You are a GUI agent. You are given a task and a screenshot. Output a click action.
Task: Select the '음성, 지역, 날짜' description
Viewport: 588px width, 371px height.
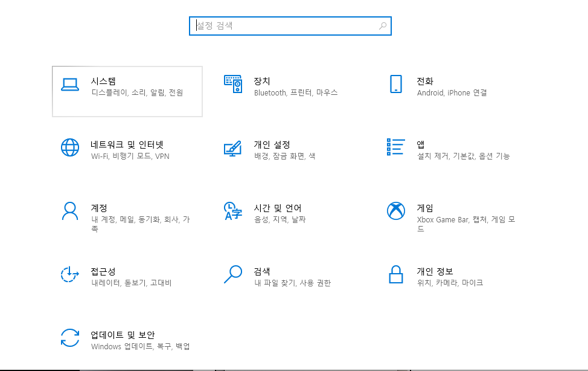coord(280,220)
